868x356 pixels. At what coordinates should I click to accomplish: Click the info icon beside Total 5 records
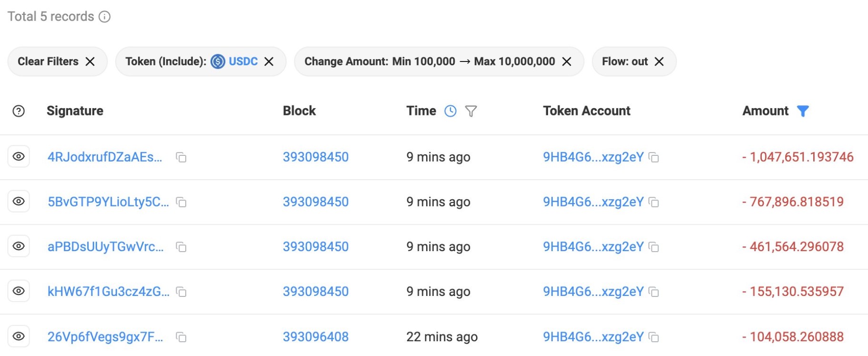[105, 17]
